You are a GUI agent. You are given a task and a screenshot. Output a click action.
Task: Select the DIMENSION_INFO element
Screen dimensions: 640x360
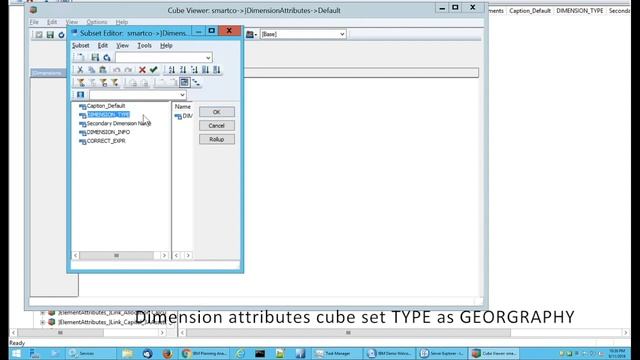coord(108,132)
